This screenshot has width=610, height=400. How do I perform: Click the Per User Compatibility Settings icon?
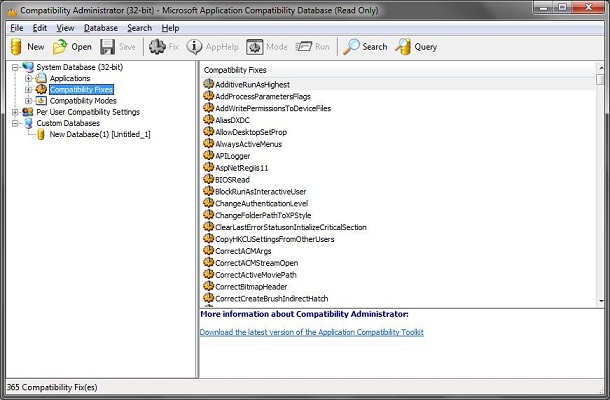(28, 112)
